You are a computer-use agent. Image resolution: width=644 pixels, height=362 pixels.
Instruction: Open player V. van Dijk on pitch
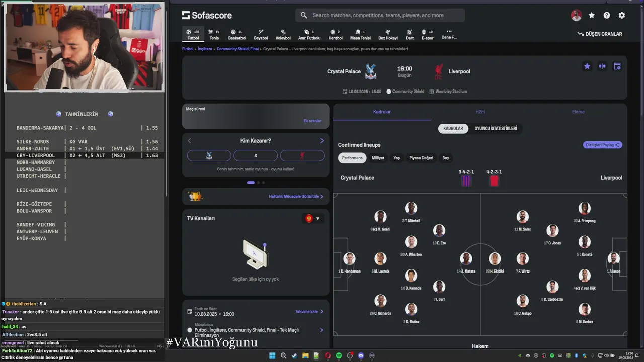click(584, 280)
